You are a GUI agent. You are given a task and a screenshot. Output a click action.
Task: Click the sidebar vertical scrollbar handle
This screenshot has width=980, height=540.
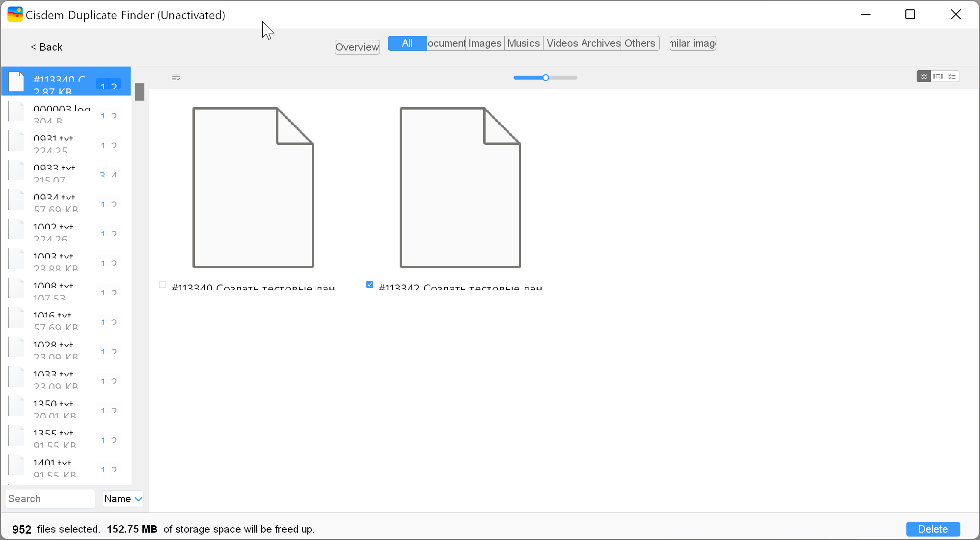[x=139, y=92]
